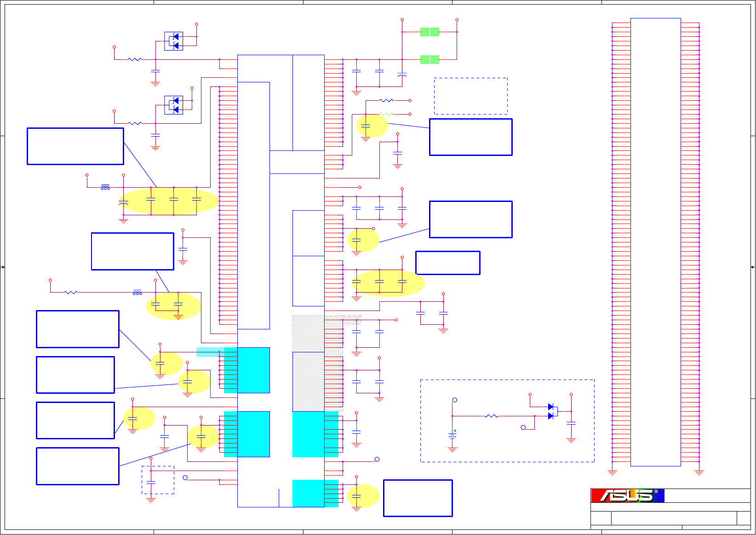This screenshot has height=535, width=756.
Task: Pick the resistor between battery and dual diode
Action: pos(491,416)
